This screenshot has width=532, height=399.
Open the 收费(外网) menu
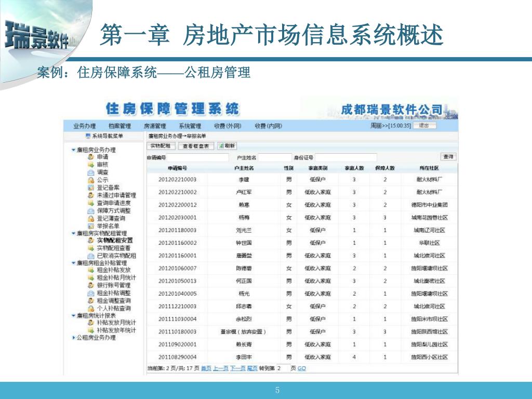pos(228,126)
